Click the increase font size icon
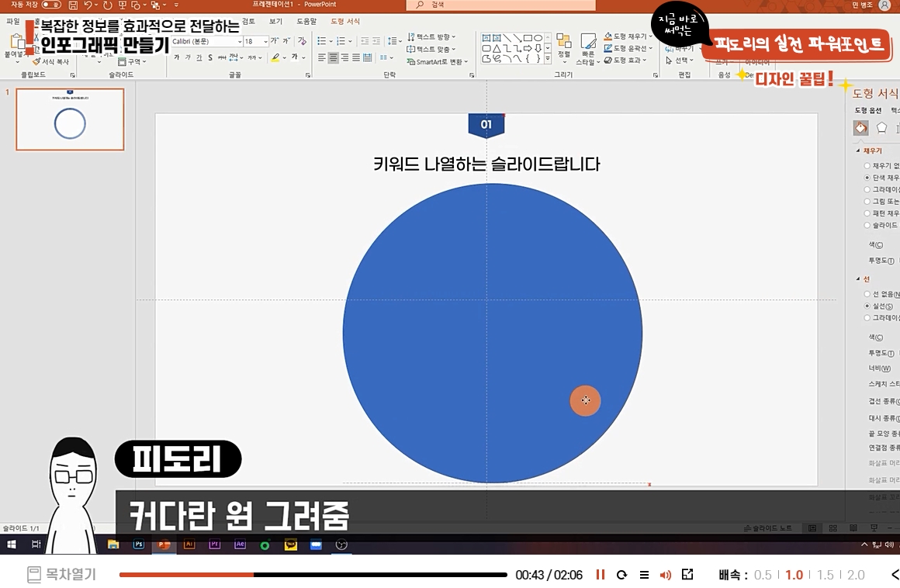900x588 pixels. coord(275,41)
